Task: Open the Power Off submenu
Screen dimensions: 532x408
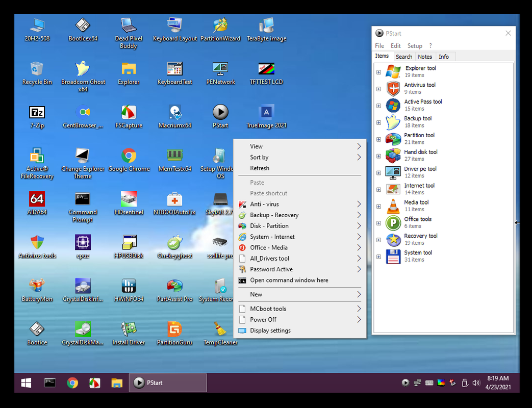Action: click(x=300, y=319)
